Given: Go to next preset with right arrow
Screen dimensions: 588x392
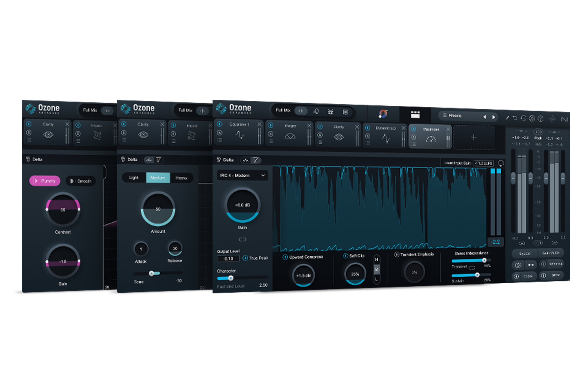Looking at the screenshot, I should pyautogui.click(x=494, y=117).
